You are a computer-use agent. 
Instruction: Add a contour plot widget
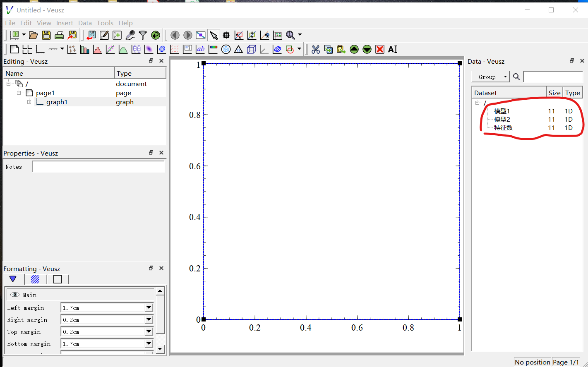[x=162, y=50]
